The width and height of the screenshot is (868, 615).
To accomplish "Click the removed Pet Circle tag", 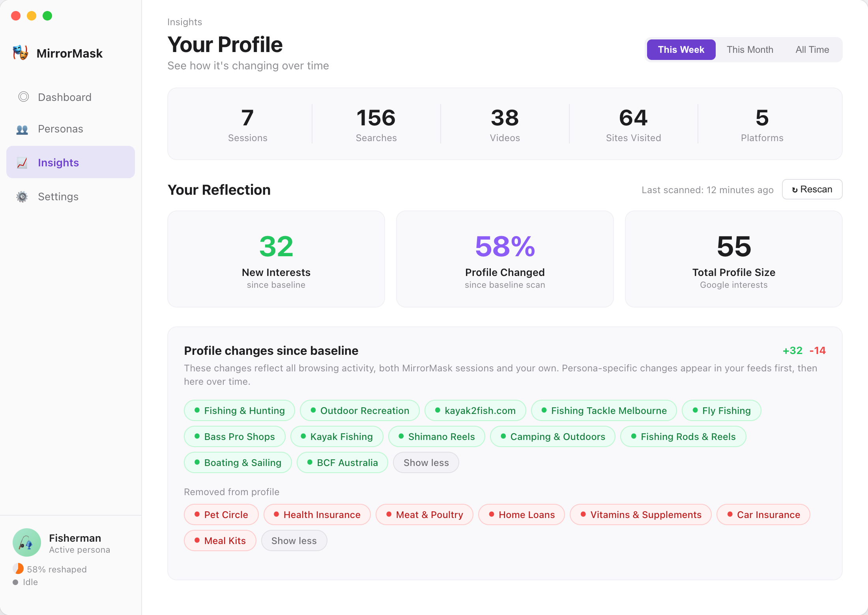I will (x=221, y=514).
